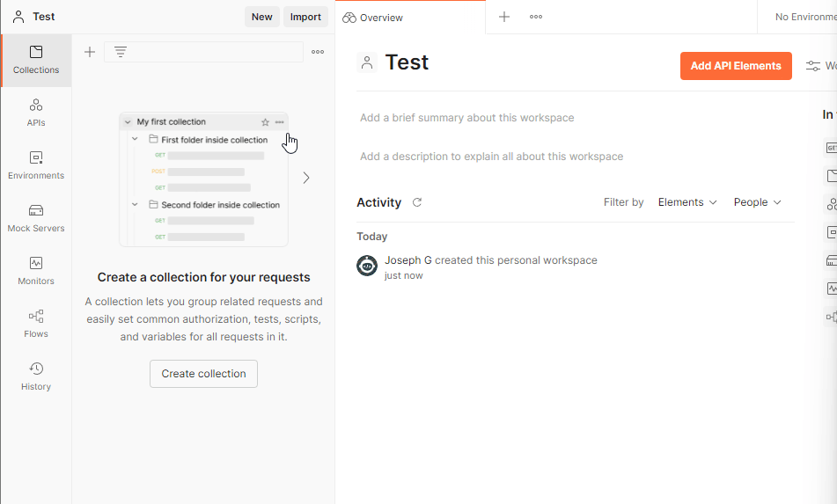Click Add API Elements button
Image resolution: width=837 pixels, height=504 pixels.
[736, 66]
